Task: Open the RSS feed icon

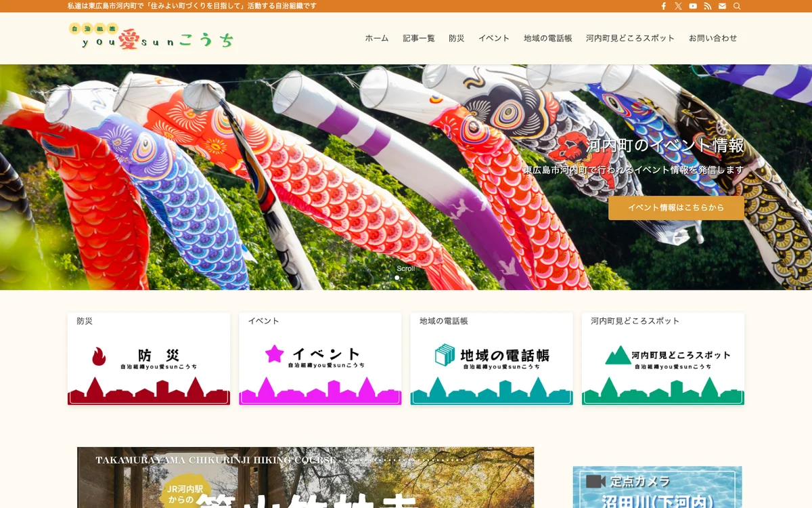Action: point(708,6)
